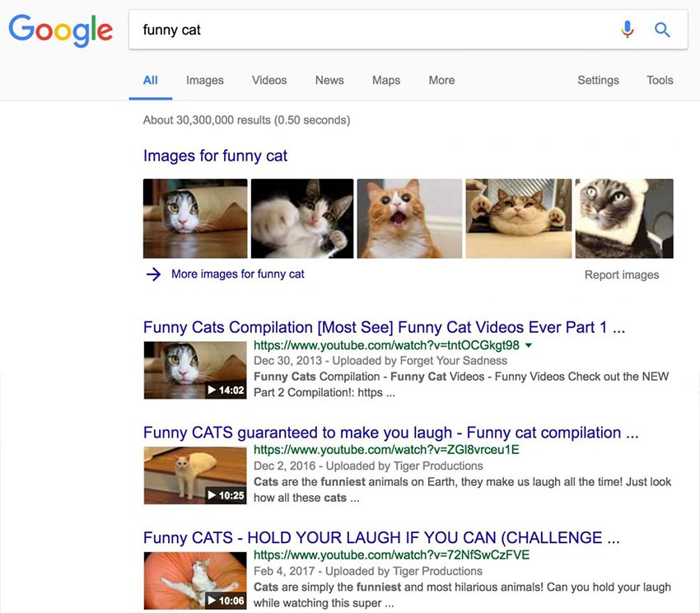Click Dec 30, 2013 - Uploaded by Forget Your Sadness
This screenshot has width=700, height=613.
380,361
